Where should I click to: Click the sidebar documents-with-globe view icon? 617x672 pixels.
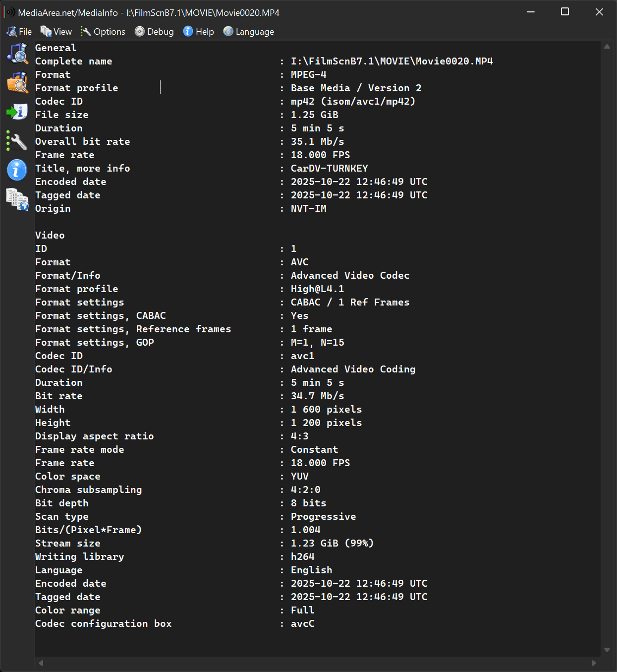tap(17, 199)
